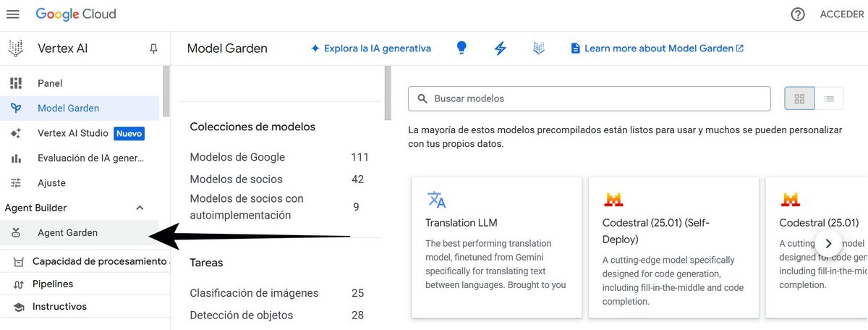Click the filter panel scrollbar
868x330 pixels.
coord(388,94)
